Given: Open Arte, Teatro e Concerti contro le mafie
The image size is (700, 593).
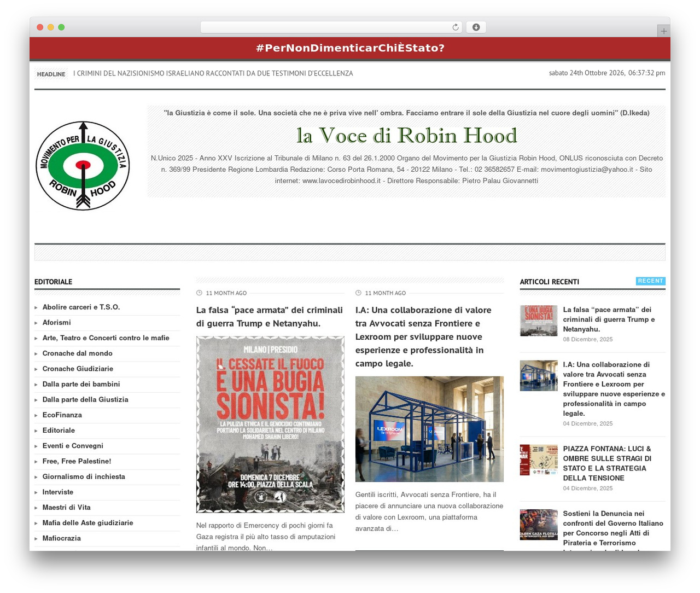Looking at the screenshot, I should click(x=106, y=338).
